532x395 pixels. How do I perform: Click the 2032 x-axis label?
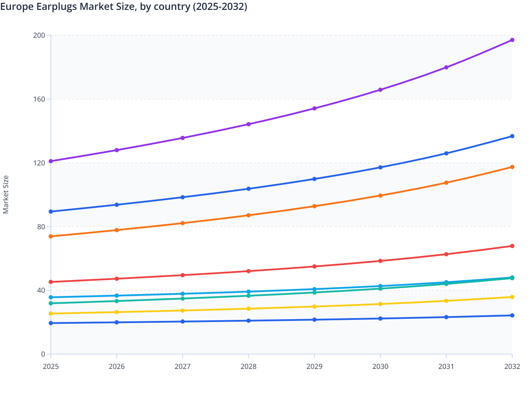pos(512,367)
